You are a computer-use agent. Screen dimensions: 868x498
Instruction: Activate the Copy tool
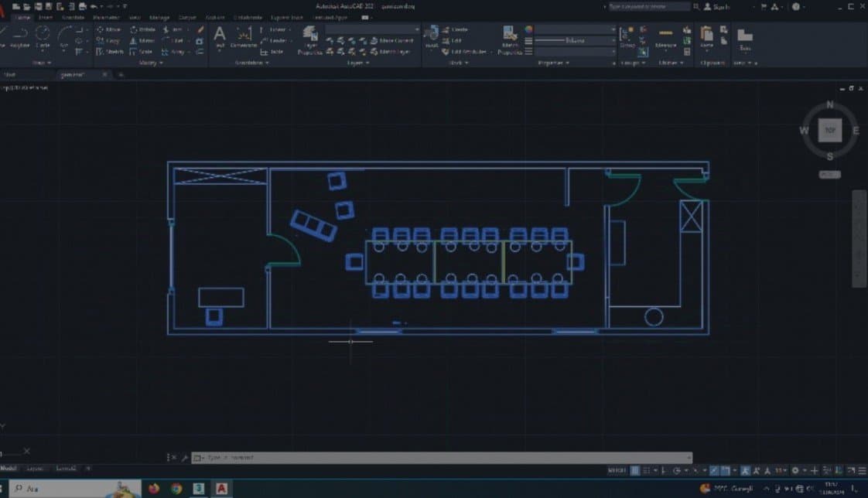click(108, 40)
